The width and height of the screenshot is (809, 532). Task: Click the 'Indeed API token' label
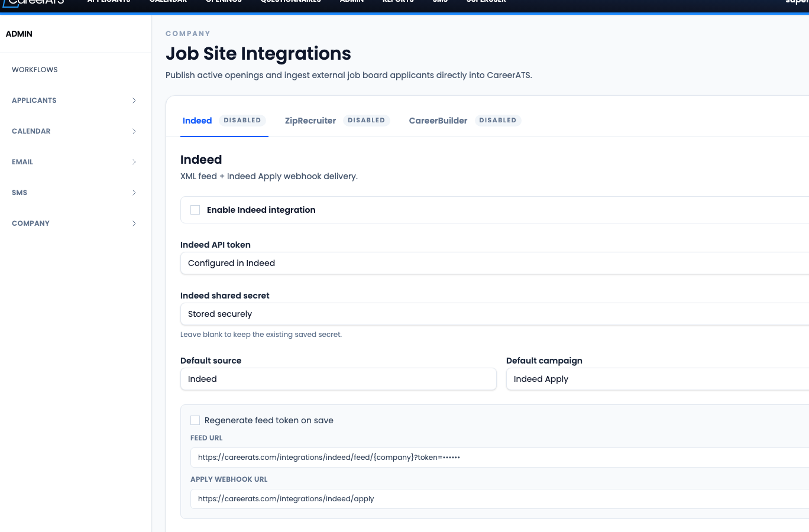[215, 245]
